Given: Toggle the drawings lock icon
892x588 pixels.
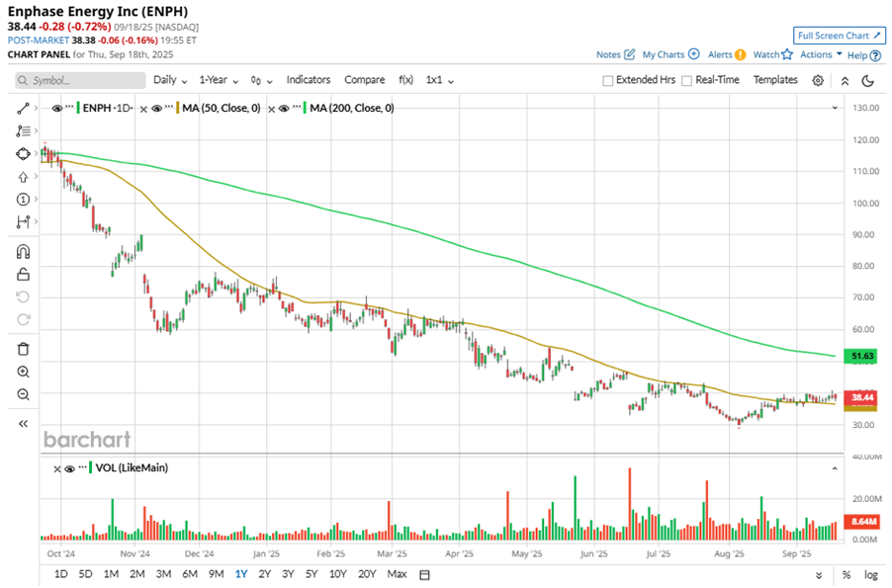Looking at the screenshot, I should [23, 274].
